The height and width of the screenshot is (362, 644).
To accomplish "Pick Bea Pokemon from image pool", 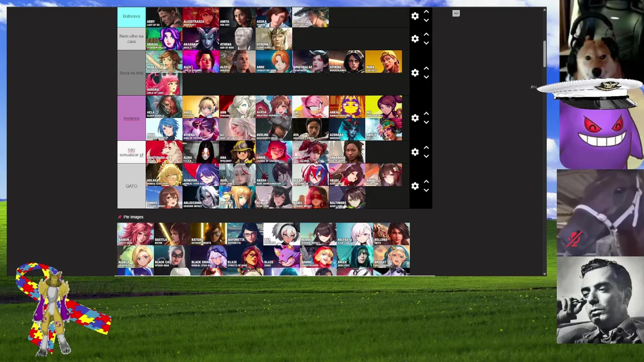I will tap(282, 234).
